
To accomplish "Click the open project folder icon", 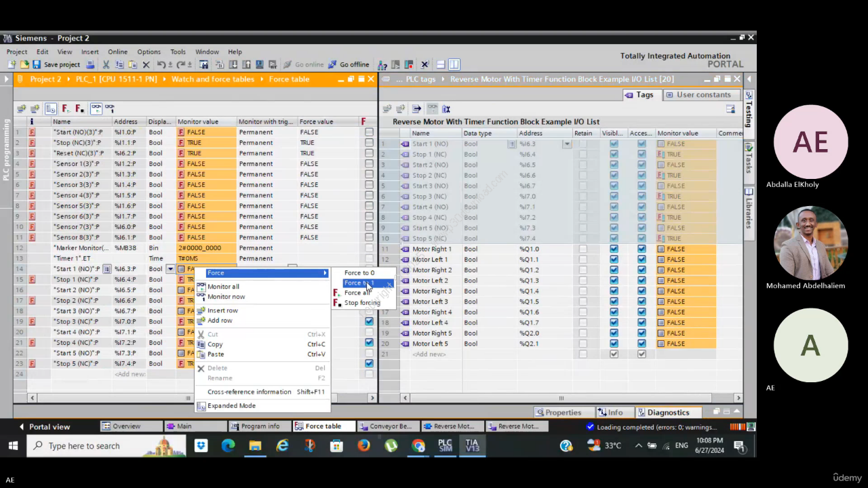I will 24,64.
